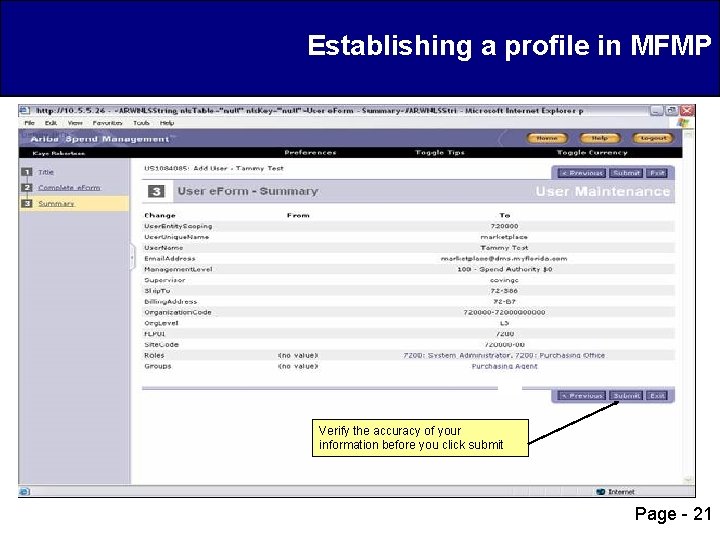Click the SiteCode row label

pyautogui.click(x=161, y=345)
